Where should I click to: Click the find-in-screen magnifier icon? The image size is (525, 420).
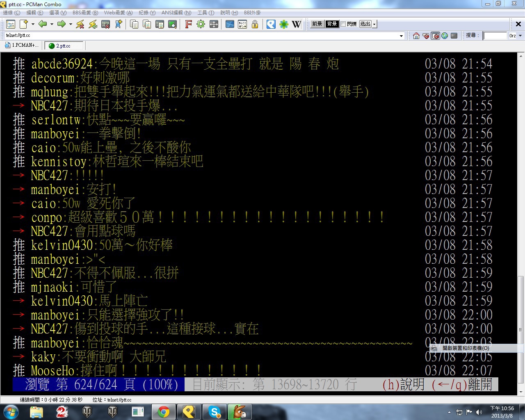tap(173, 24)
